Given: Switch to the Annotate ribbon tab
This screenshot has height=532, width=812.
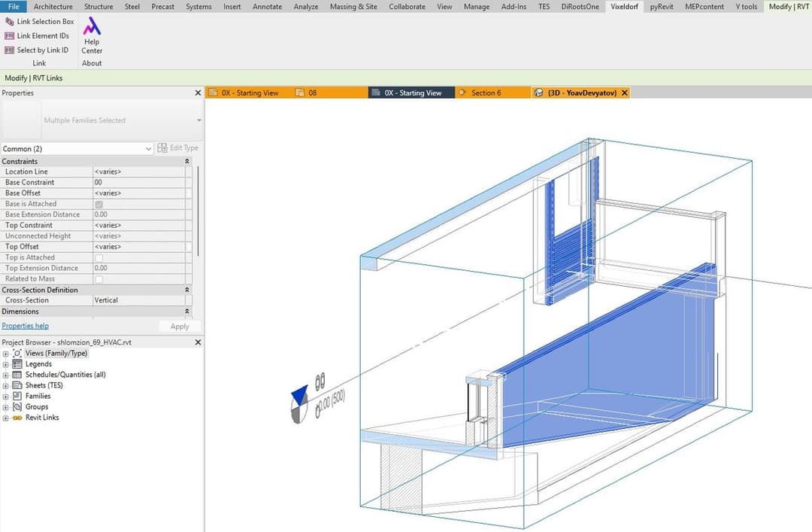Looking at the screenshot, I should [267, 6].
